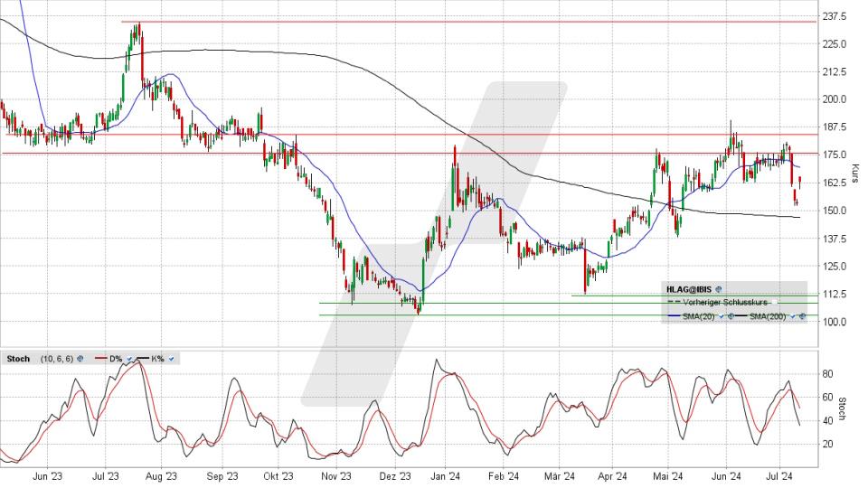Click the Kurs axis title
Viewport: 868px width, 488px height.
tap(856, 174)
